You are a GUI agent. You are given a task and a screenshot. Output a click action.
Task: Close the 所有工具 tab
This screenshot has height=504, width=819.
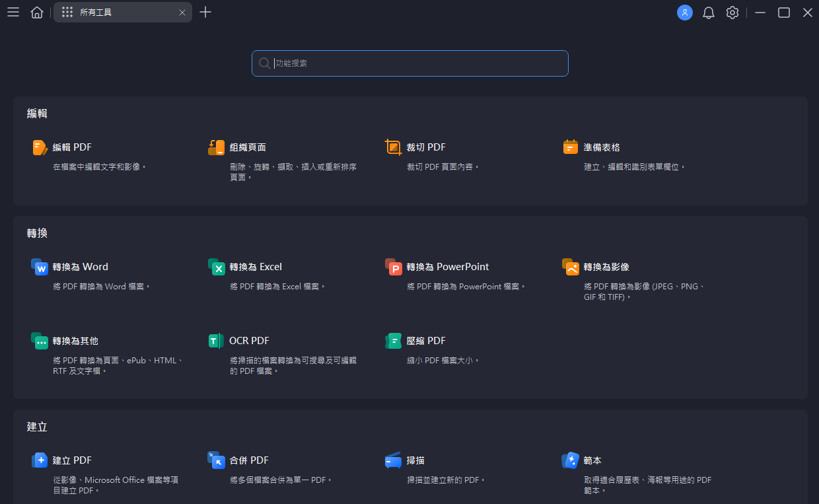(x=182, y=13)
